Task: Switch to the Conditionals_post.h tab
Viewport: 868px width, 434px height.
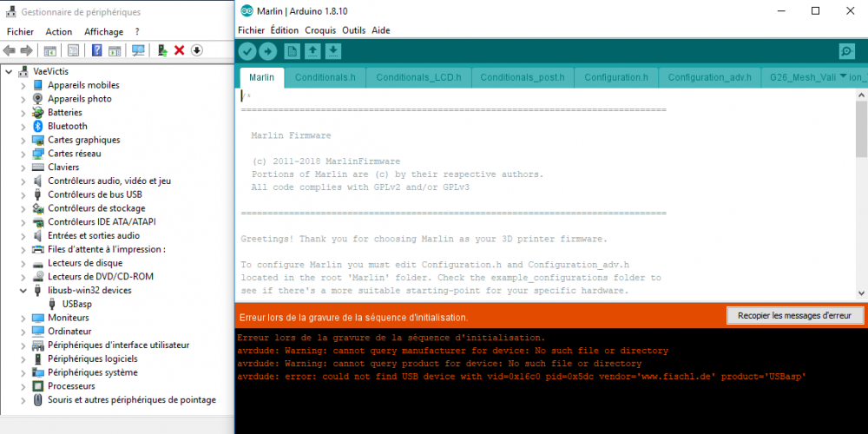Action: [523, 77]
